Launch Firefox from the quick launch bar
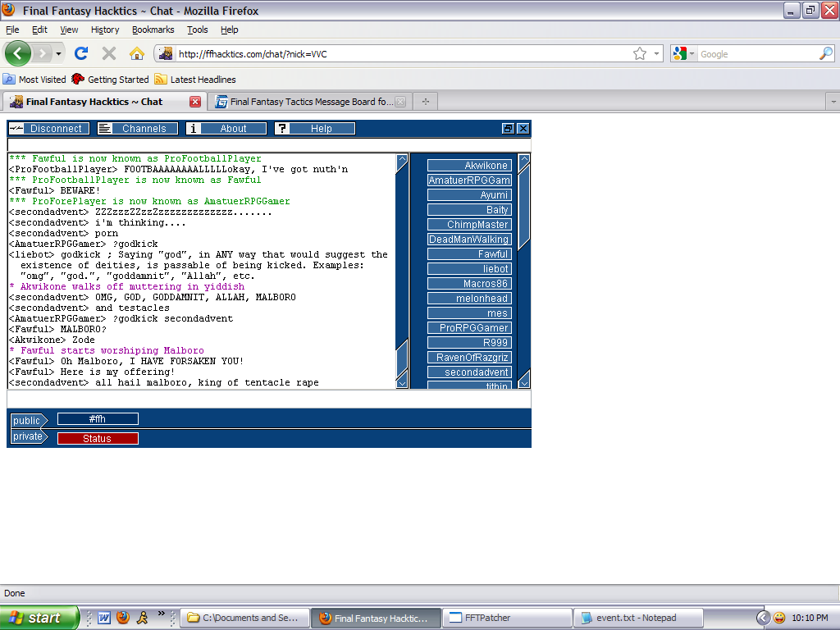The height and width of the screenshot is (630, 840). tap(123, 618)
